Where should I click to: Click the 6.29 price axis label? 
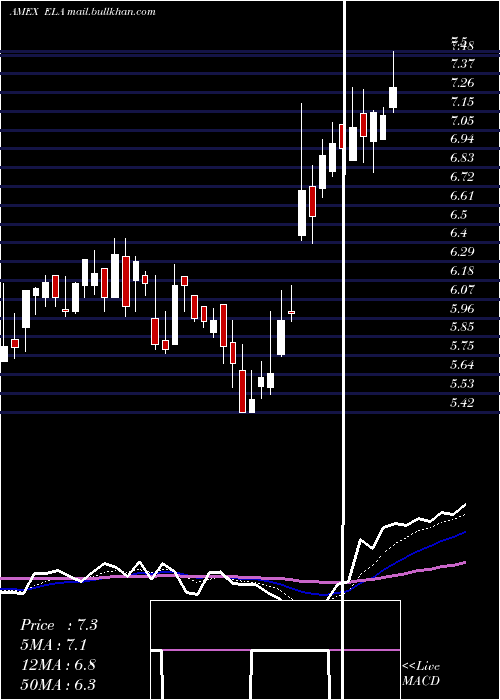(x=462, y=252)
